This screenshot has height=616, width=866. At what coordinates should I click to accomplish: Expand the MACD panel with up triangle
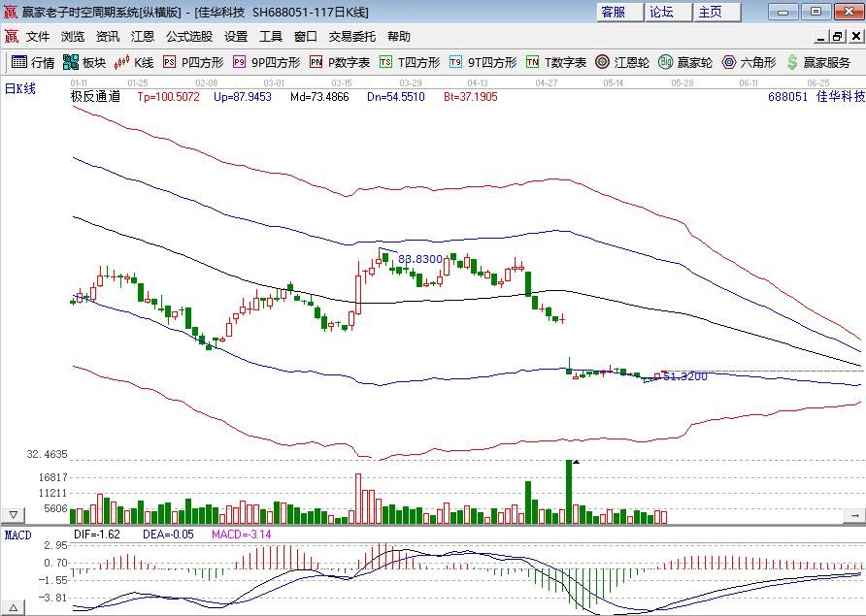14,607
